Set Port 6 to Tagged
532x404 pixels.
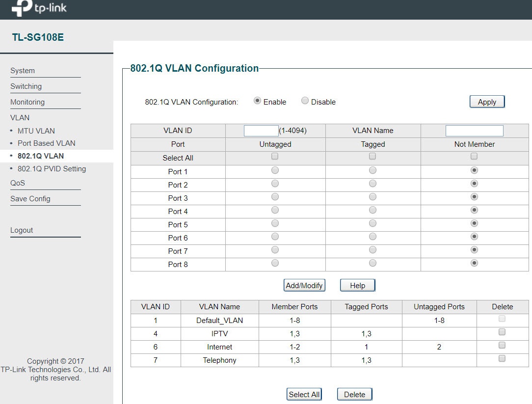pos(373,236)
